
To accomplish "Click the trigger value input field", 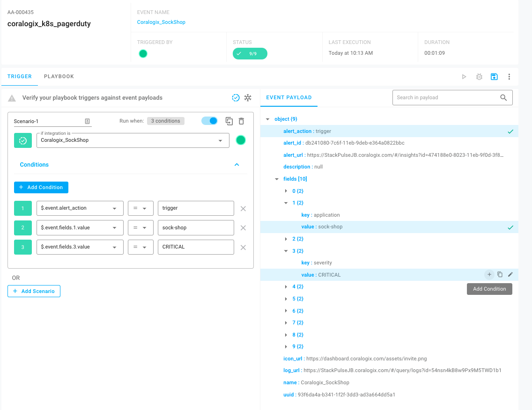I will pos(196,208).
